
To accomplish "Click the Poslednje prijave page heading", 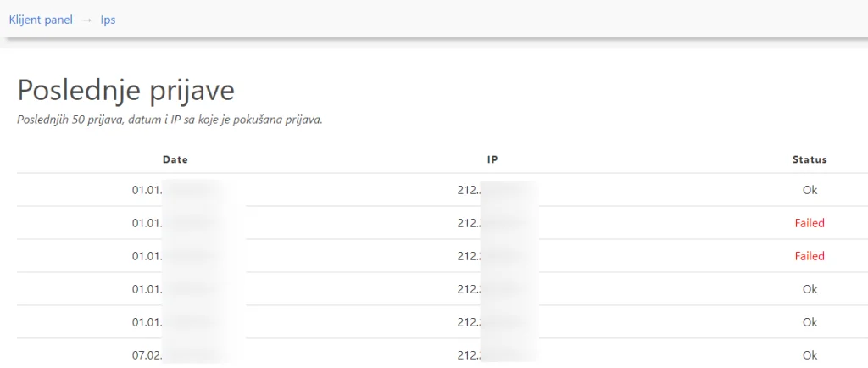I will tap(126, 91).
